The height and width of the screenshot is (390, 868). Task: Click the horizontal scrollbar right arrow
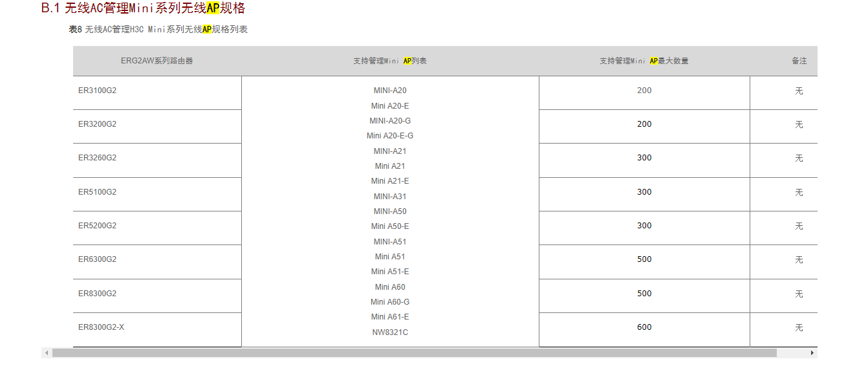pyautogui.click(x=812, y=353)
